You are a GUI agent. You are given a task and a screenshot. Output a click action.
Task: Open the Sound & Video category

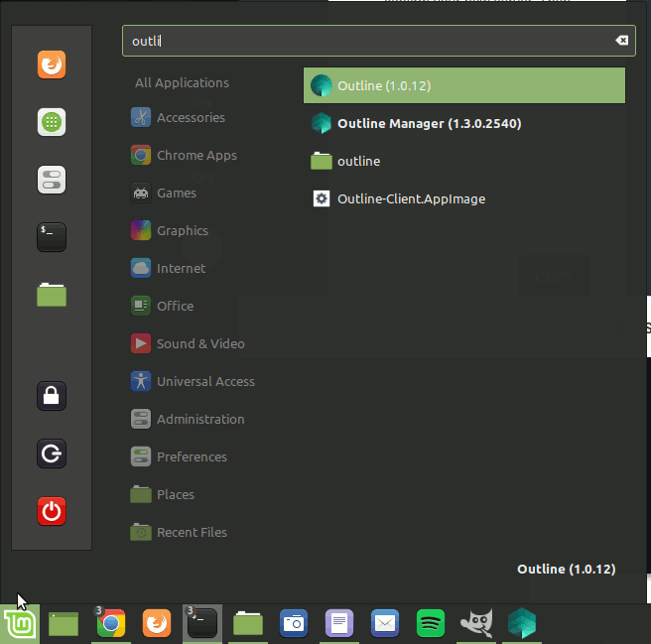coord(188,343)
